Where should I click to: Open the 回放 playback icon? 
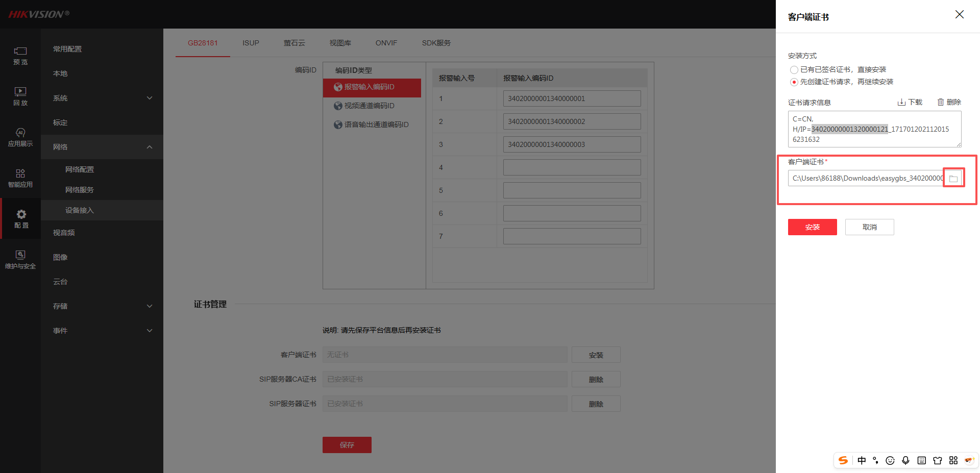[x=20, y=92]
